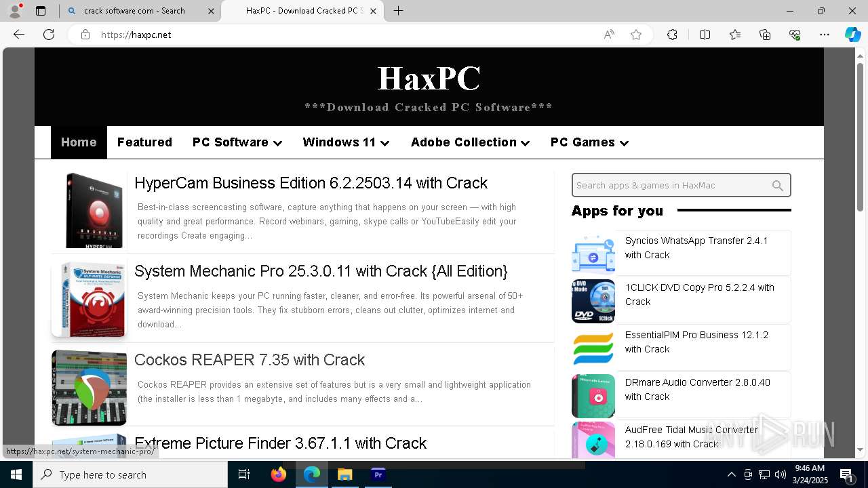Viewport: 868px width, 488px height.
Task: Click the System Mechanic box thumbnail
Action: click(90, 299)
